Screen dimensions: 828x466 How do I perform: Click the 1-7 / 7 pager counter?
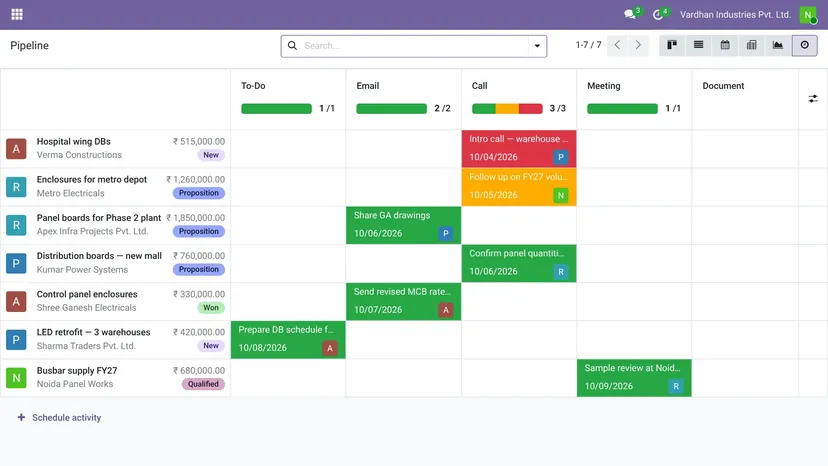(588, 45)
